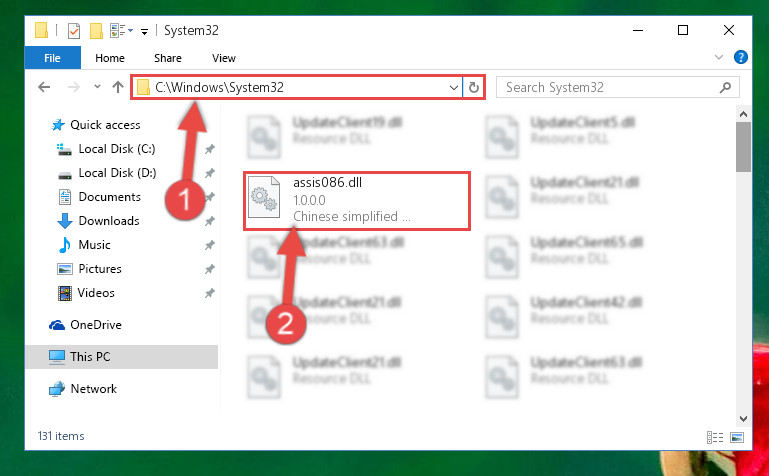Click the 131 items status text
769x476 pixels.
[61, 436]
